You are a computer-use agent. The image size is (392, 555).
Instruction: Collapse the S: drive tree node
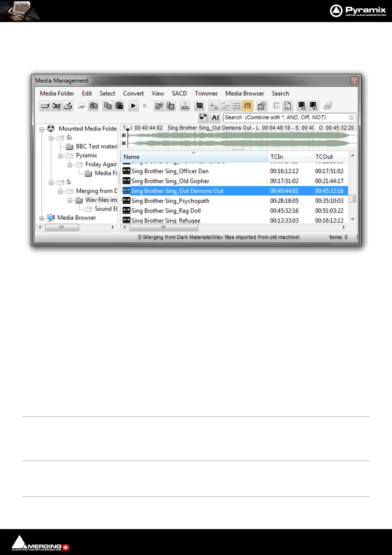[x=51, y=183]
